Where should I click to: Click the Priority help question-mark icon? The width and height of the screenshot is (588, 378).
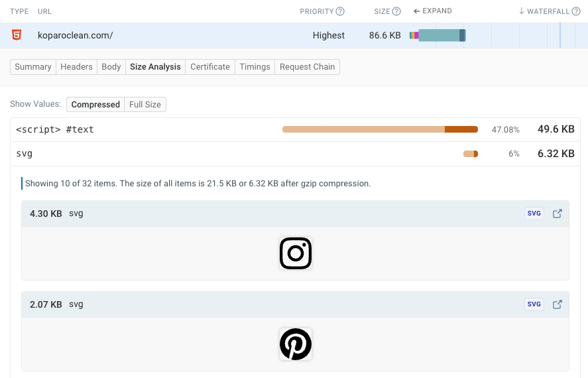point(340,11)
